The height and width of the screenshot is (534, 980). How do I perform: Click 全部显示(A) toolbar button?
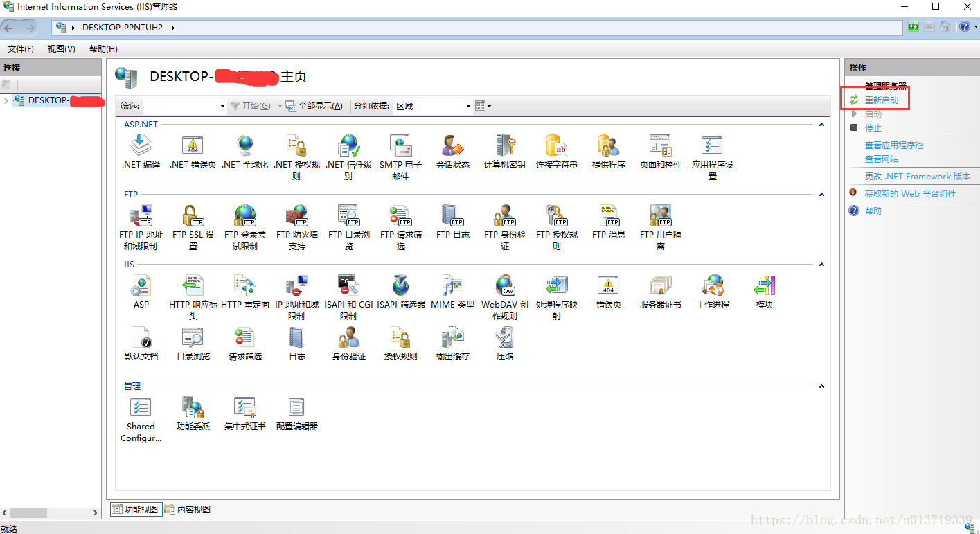click(x=314, y=106)
